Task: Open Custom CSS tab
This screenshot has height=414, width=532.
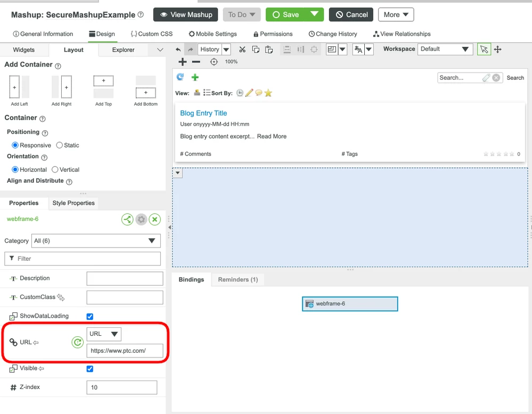Action: 152,34
